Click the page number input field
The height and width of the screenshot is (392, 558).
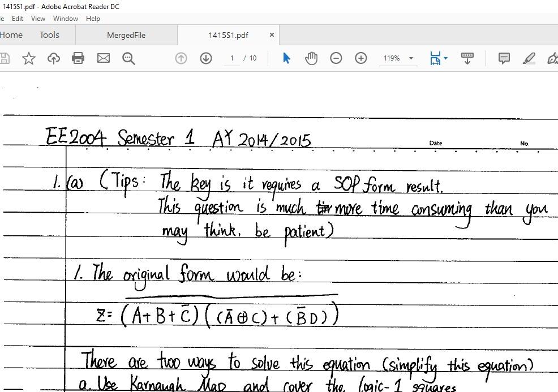click(231, 58)
